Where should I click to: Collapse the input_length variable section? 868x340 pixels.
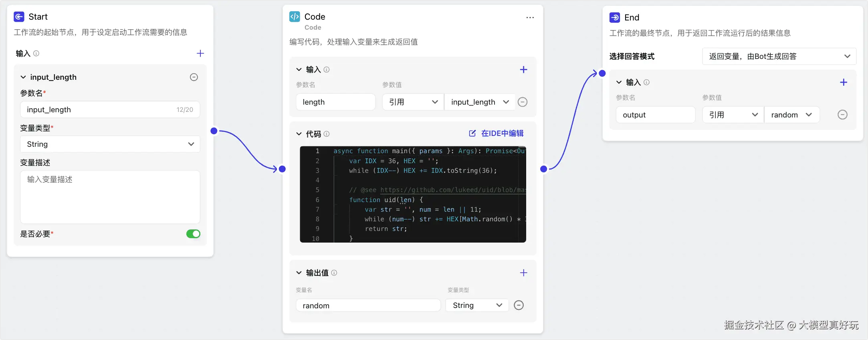[23, 77]
